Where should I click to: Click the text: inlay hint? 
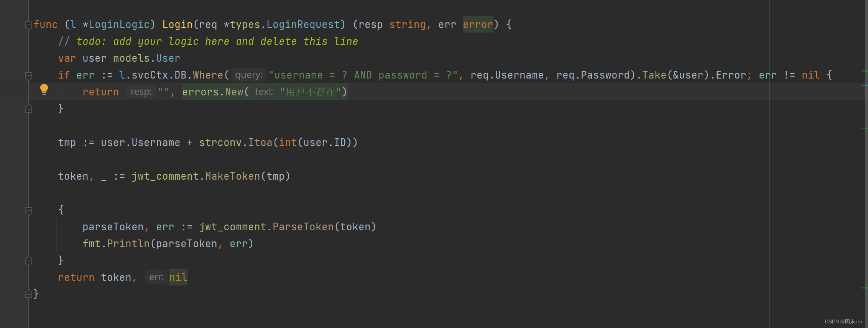coord(265,92)
